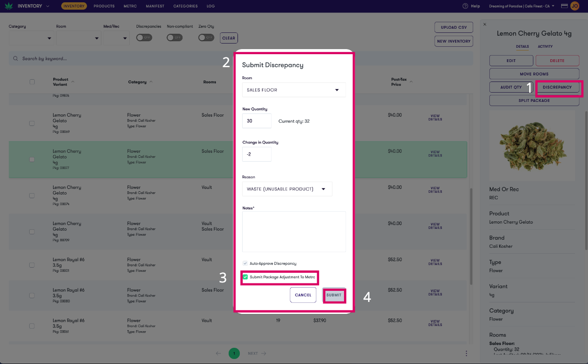Open the Manifest nav tab

(155, 6)
